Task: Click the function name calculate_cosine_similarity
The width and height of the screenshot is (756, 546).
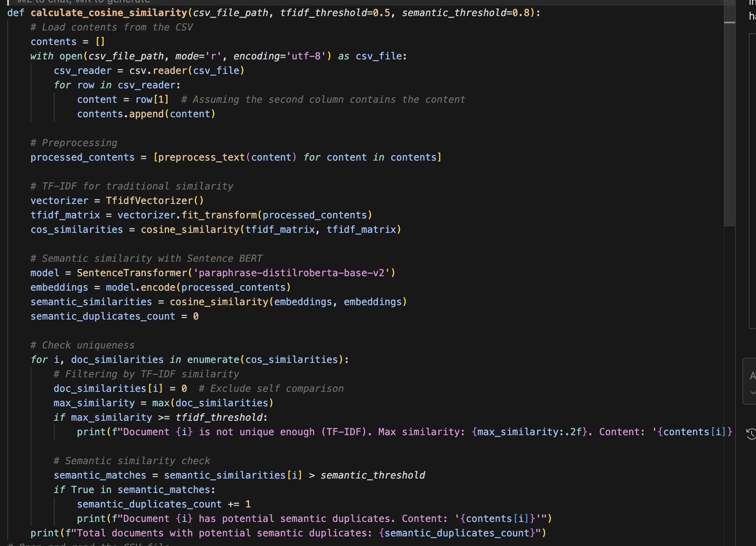Action: coord(108,13)
